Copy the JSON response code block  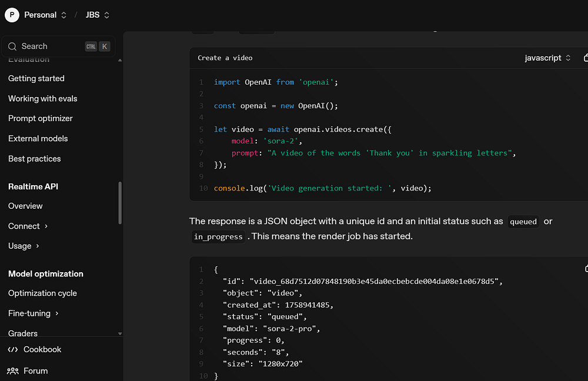click(585, 269)
